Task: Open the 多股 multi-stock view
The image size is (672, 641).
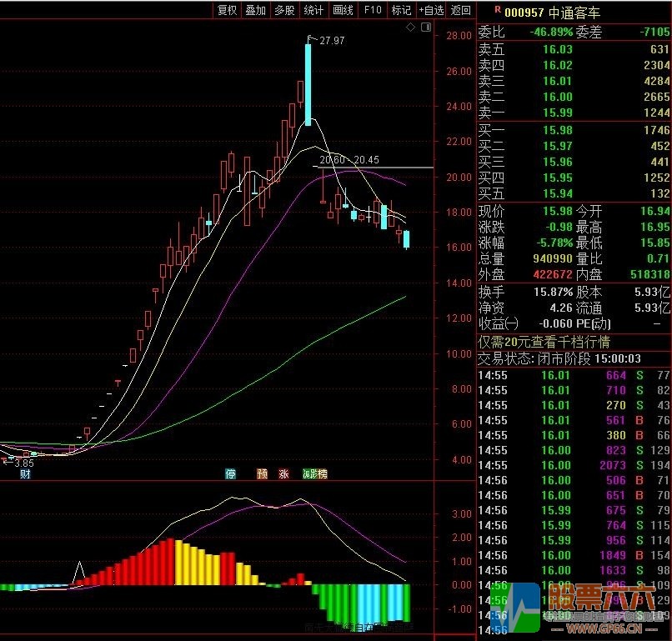Action: [x=284, y=10]
